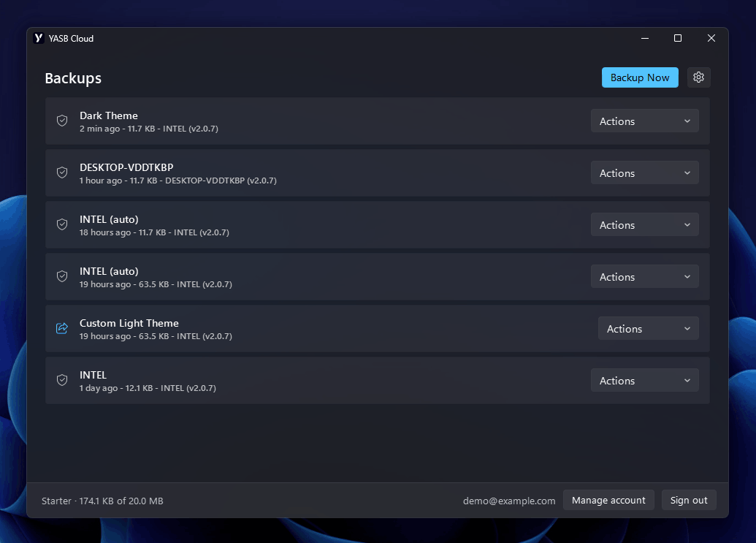This screenshot has height=543, width=756.
Task: Click the shield icon of the 1 day ago backup
Action: [62, 380]
